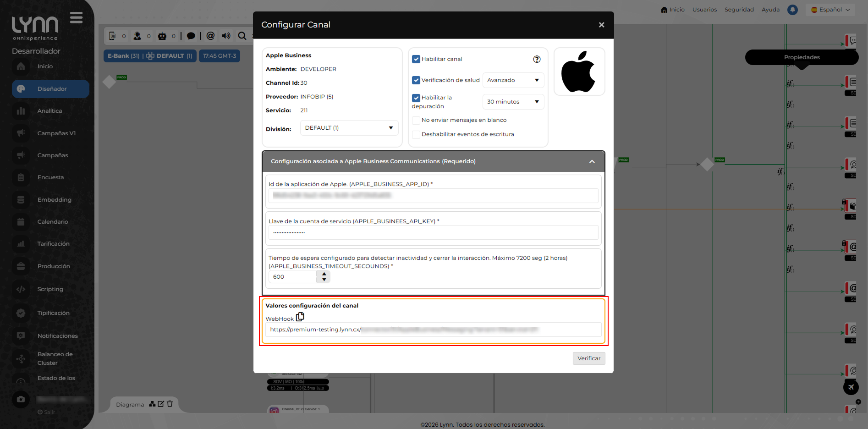Screen dimensions: 868x429
Task: Open the División DEFAULT (1) dropdown
Action: pos(349,128)
